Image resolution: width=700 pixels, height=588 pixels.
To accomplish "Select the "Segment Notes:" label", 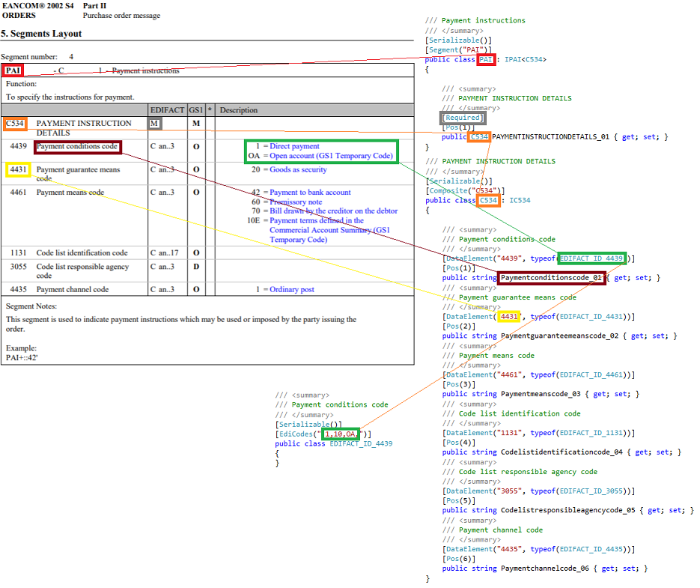I will click(x=31, y=306).
